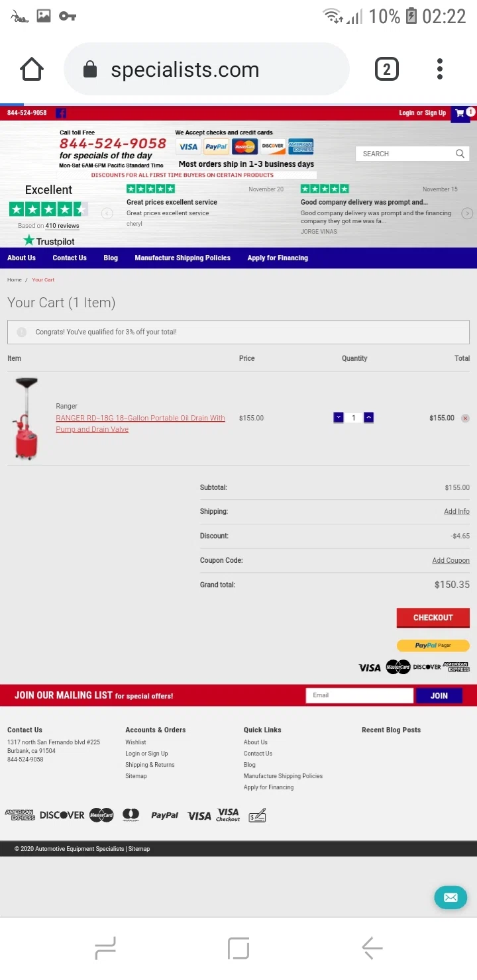Remove the item with red X icon
Viewport: 477px width, 980px height.
point(465,418)
